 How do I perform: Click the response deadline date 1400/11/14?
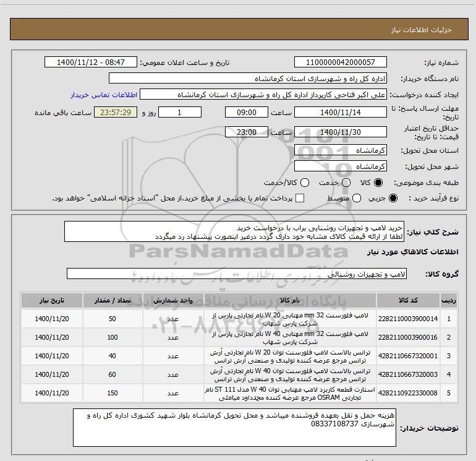point(340,112)
